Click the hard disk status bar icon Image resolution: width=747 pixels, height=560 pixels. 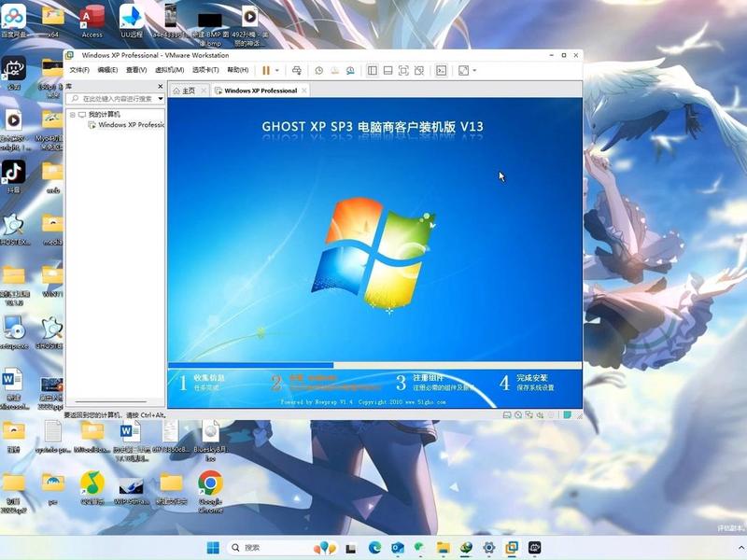(507, 414)
